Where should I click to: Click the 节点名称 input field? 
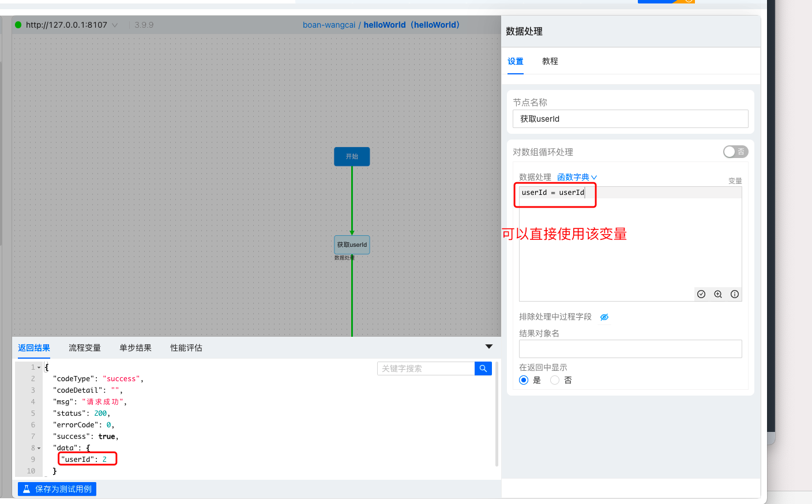coord(630,119)
